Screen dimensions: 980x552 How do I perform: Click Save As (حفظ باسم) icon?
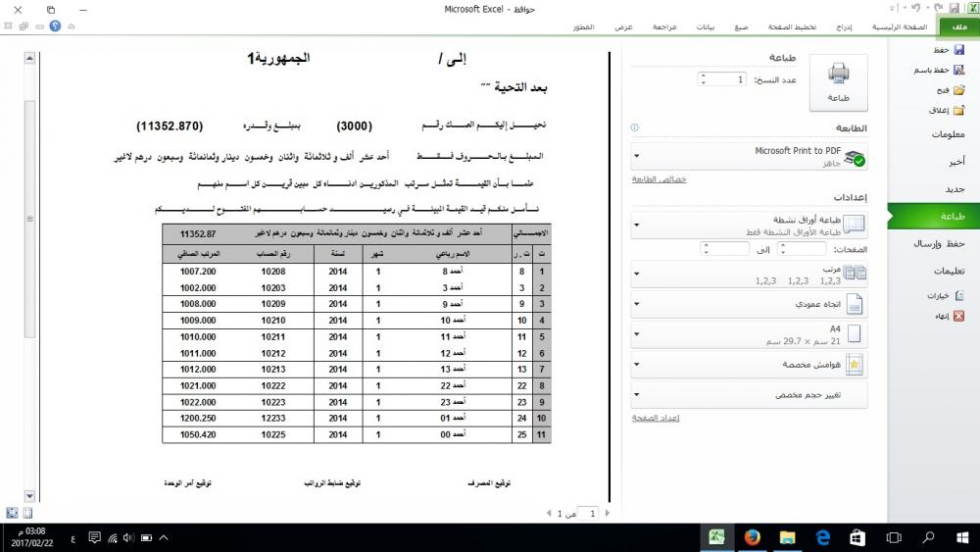[x=959, y=70]
